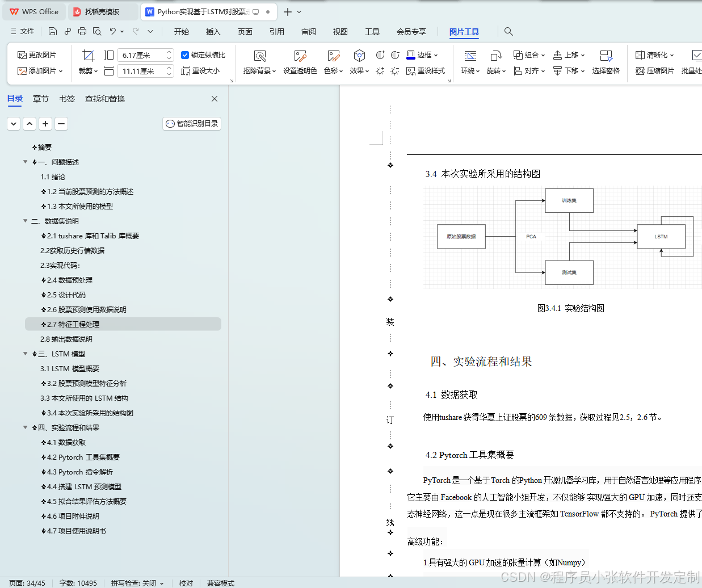Click Set Transparent Color (设置透明色)
The image size is (702, 588).
300,62
